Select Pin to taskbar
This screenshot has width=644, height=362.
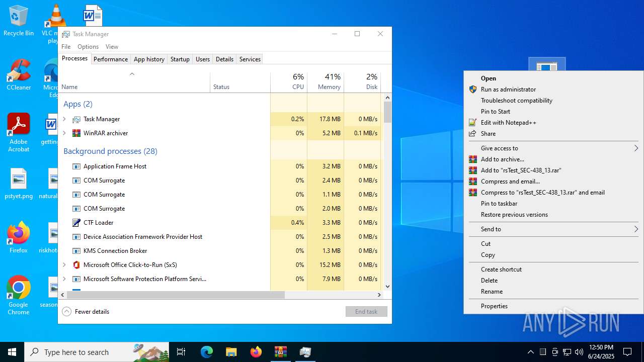click(x=553, y=204)
